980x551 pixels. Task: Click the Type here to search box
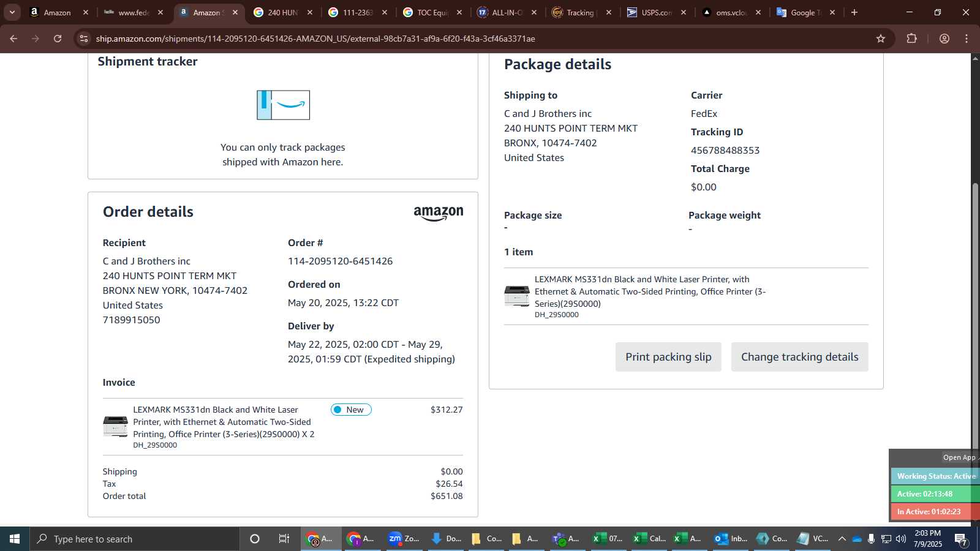(135, 539)
